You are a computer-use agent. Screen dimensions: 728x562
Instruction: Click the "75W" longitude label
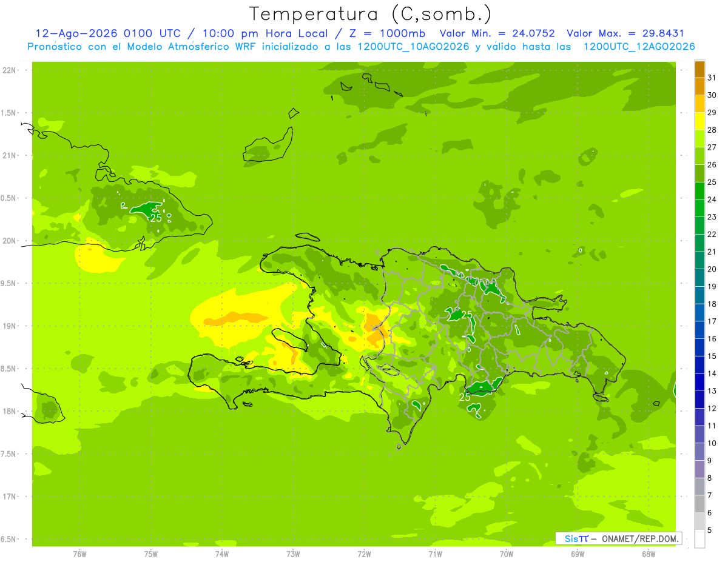[151, 554]
